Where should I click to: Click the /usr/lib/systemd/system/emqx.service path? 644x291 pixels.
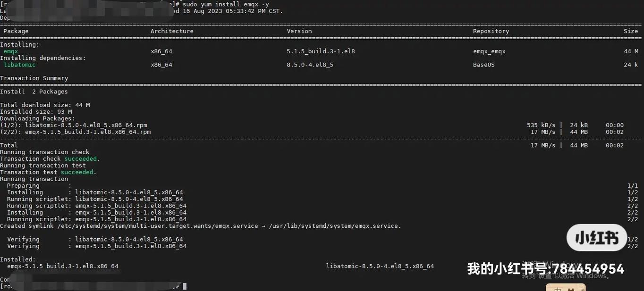pos(334,226)
